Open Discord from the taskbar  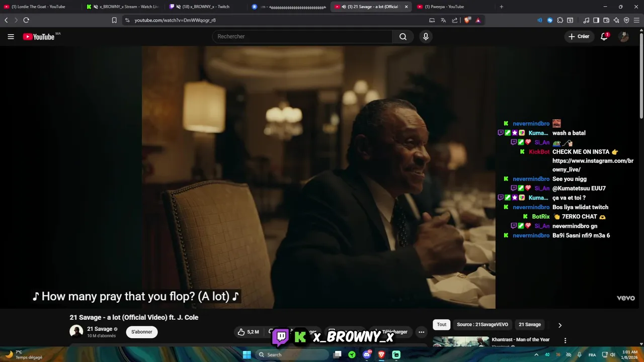(x=367, y=354)
